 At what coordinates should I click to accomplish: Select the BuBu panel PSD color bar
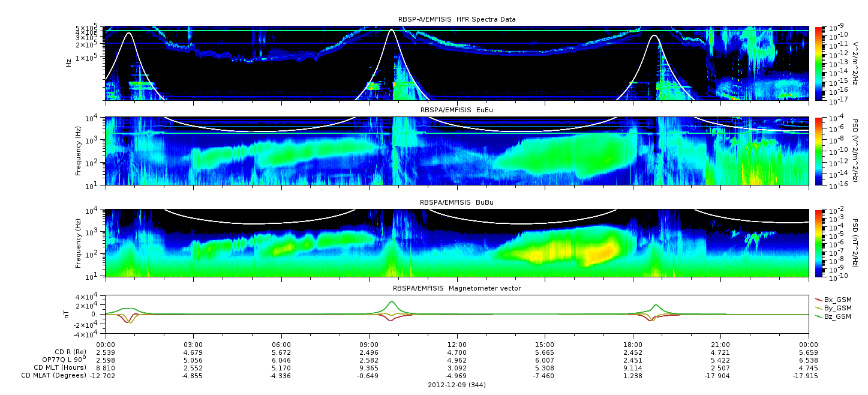[818, 243]
